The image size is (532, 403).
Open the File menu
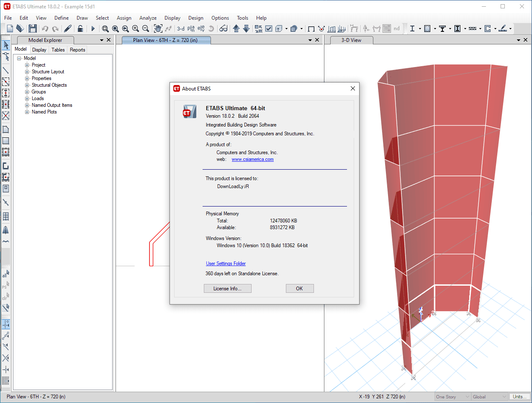pyautogui.click(x=8, y=18)
